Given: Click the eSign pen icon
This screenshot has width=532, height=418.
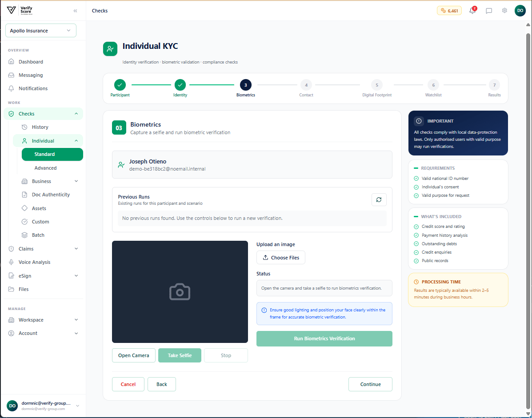Looking at the screenshot, I should coord(11,275).
